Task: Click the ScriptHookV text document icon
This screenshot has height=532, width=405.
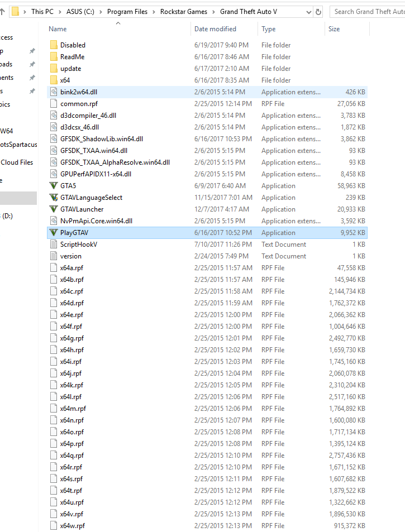Action: (x=53, y=245)
